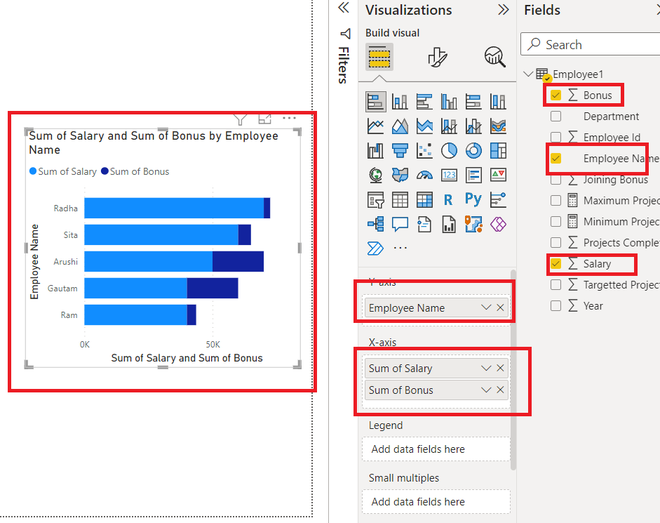Check the Joining Bonus field checkbox
The height and width of the screenshot is (523, 660).
[x=556, y=180]
